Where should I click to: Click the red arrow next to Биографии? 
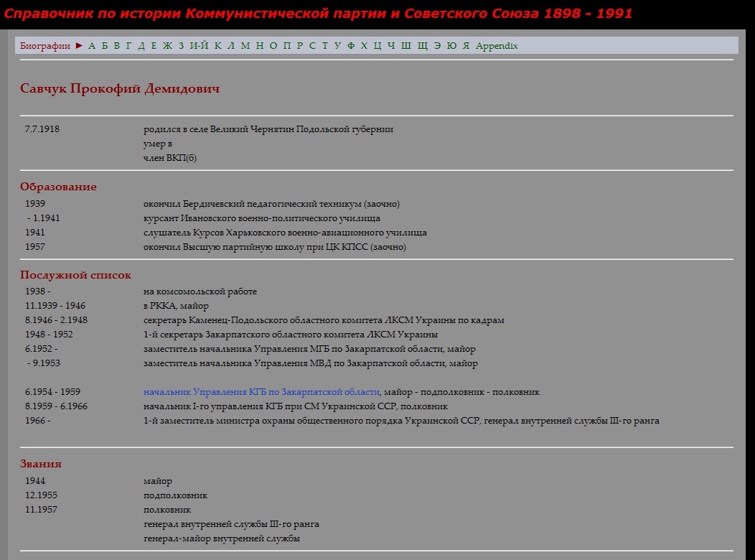79,46
